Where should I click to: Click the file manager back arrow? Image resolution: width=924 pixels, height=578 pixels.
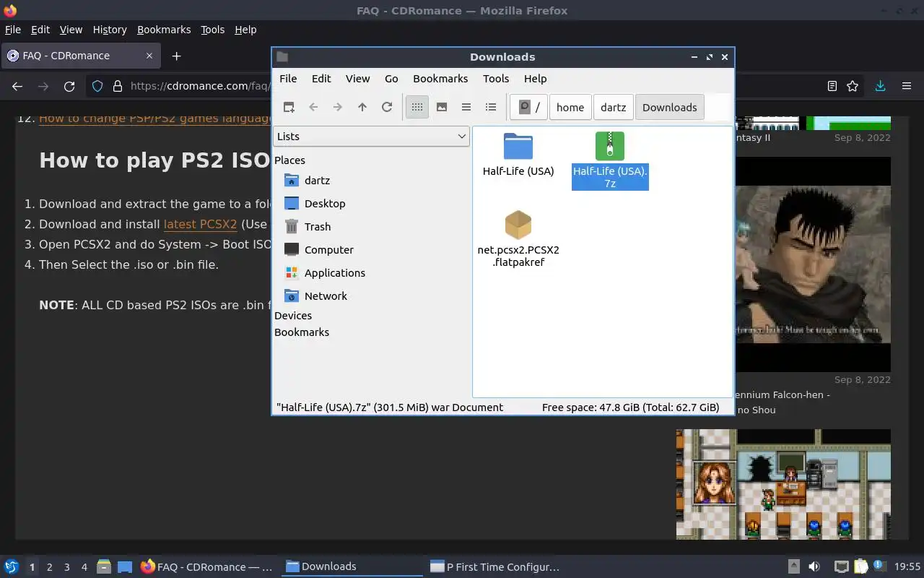point(313,107)
